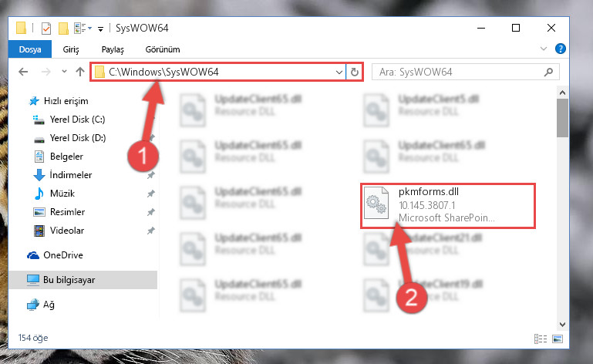Click the search magnifier icon
The width and height of the screenshot is (593, 364).
pyautogui.click(x=548, y=72)
